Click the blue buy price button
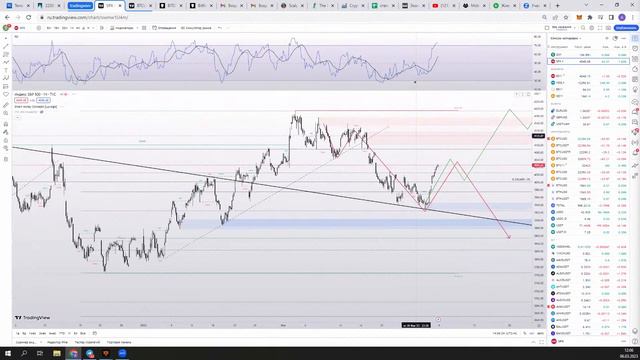The height and width of the screenshot is (360, 640). (43, 100)
